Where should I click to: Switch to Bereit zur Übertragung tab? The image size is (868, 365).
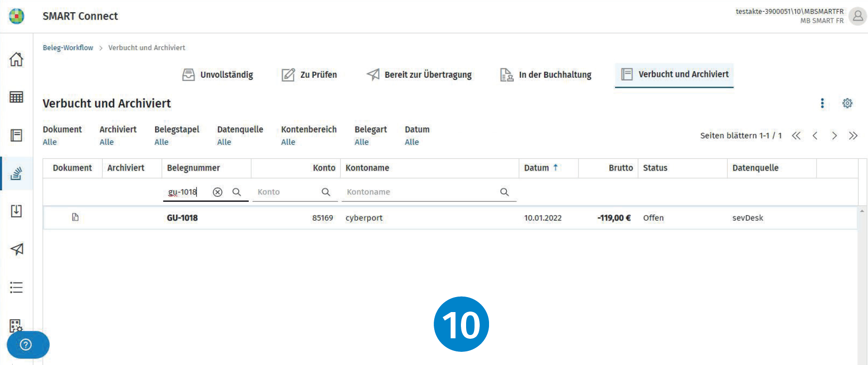point(419,74)
